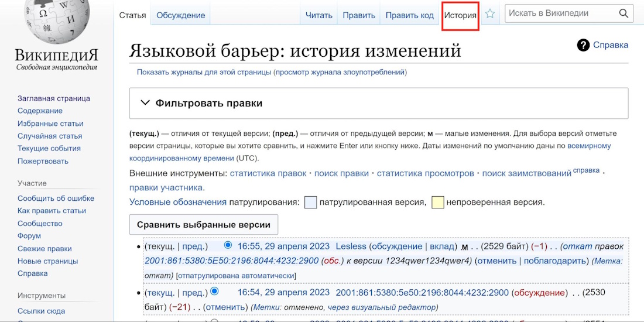
Task: Open the История tab
Action: point(460,15)
